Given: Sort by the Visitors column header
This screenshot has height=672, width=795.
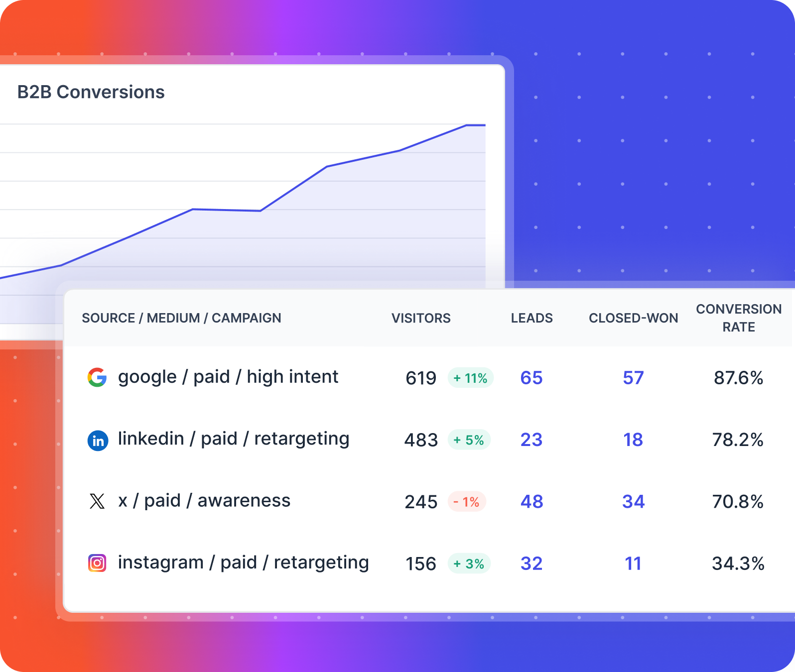Looking at the screenshot, I should 421,318.
